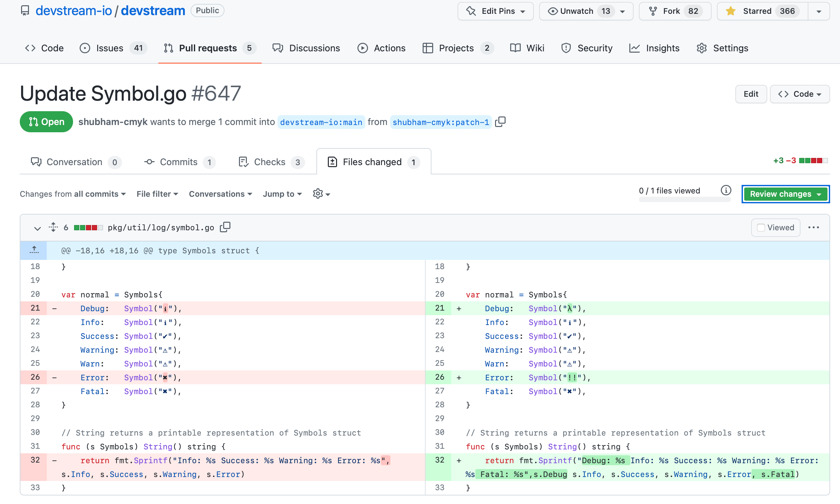Viewport: 840px width, 504px height.
Task: Collapse the symbol.go diff with the chevron
Action: [x=37, y=228]
